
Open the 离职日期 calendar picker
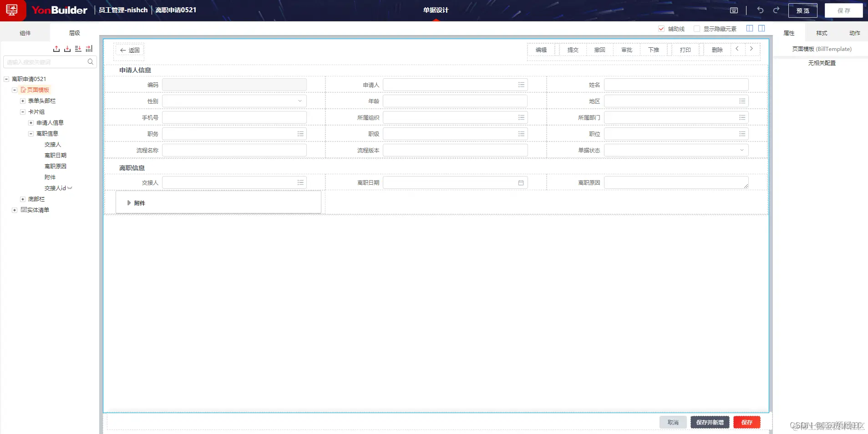tap(521, 182)
